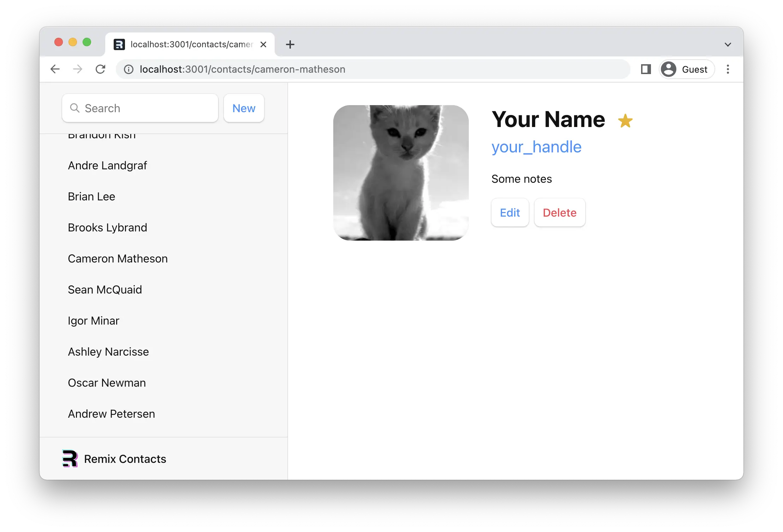The width and height of the screenshot is (783, 532).
Task: Open a new browser tab
Action: 290,44
